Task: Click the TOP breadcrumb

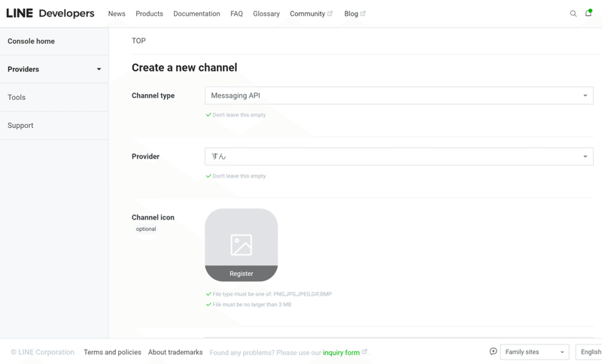Action: [x=138, y=41]
